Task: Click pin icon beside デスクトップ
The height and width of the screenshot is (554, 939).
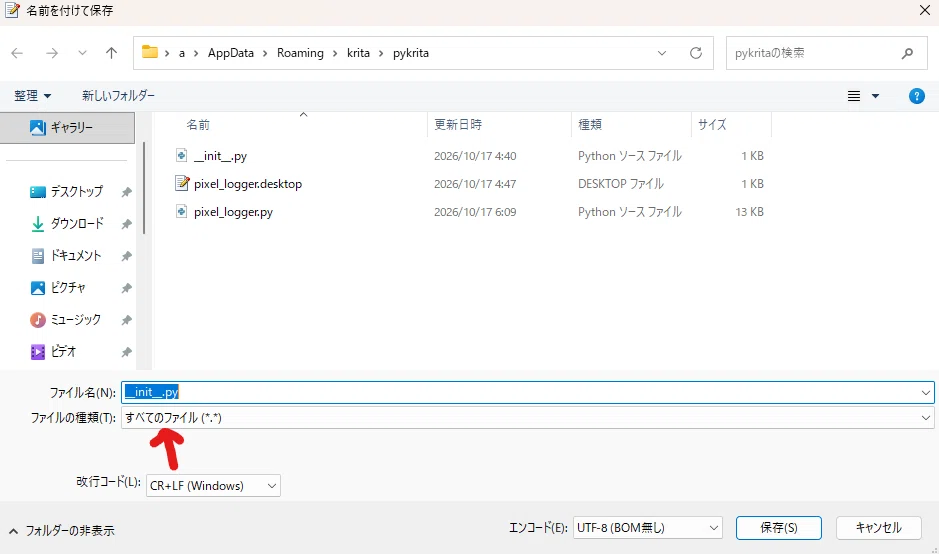Action: pyautogui.click(x=126, y=192)
